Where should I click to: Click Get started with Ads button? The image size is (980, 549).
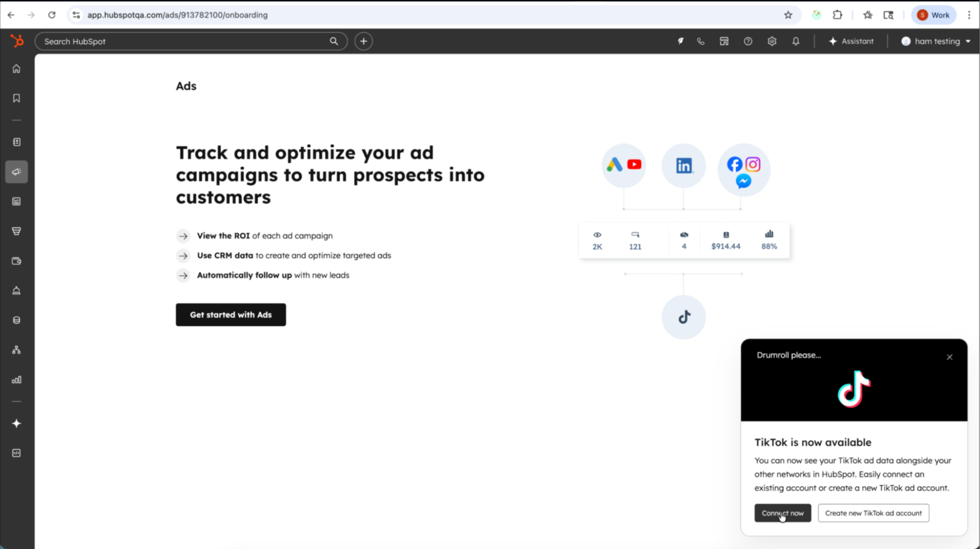(231, 314)
